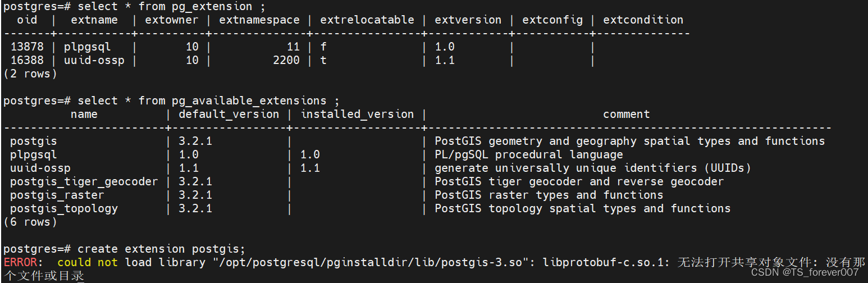Select the 'extconfig' column header
The height and width of the screenshot is (283, 868).
(x=552, y=20)
